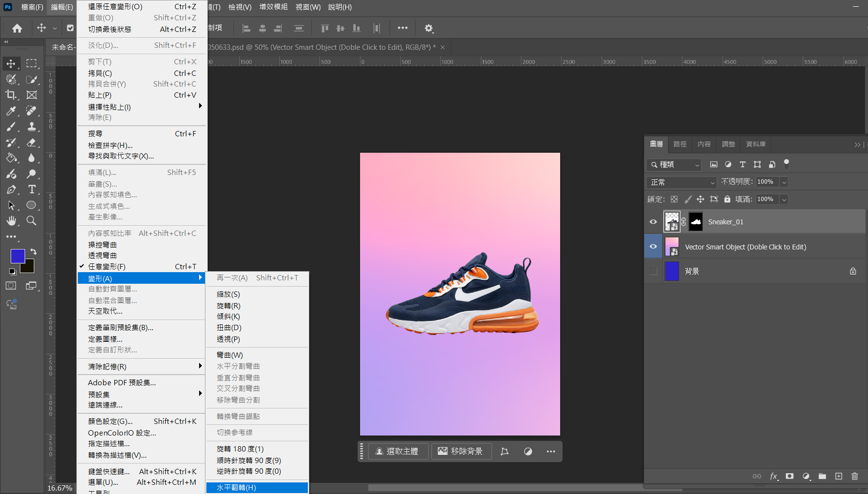Screen dimensions: 868x494
Task: Select the Crop tool
Action: (11, 95)
